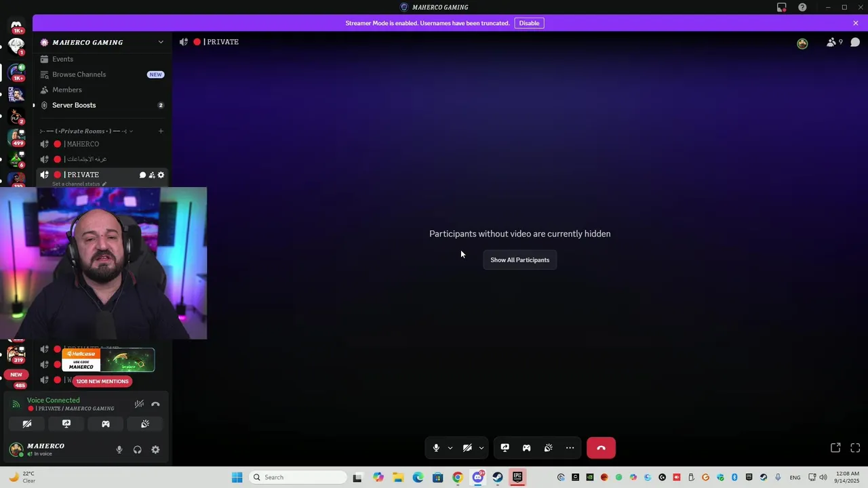
Task: Open camera options arrow in call controls
Action: [x=481, y=448]
